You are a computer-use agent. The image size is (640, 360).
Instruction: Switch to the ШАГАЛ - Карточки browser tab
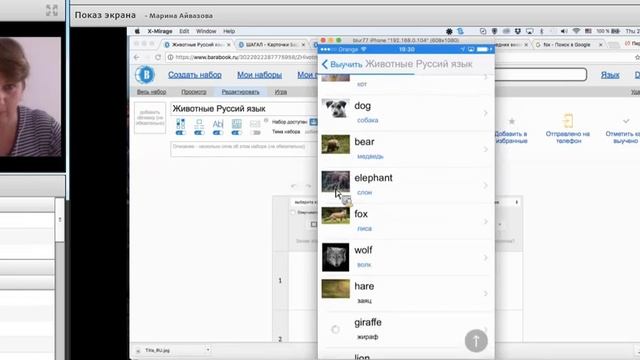point(271,44)
